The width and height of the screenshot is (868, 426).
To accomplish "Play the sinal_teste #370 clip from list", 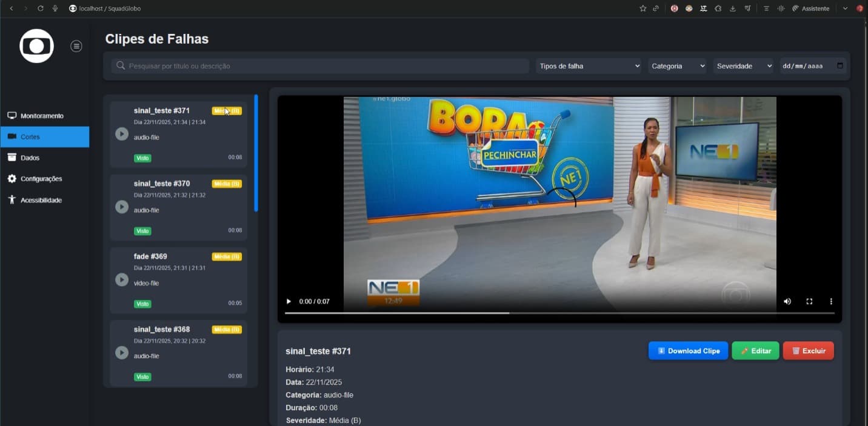I will (x=122, y=207).
